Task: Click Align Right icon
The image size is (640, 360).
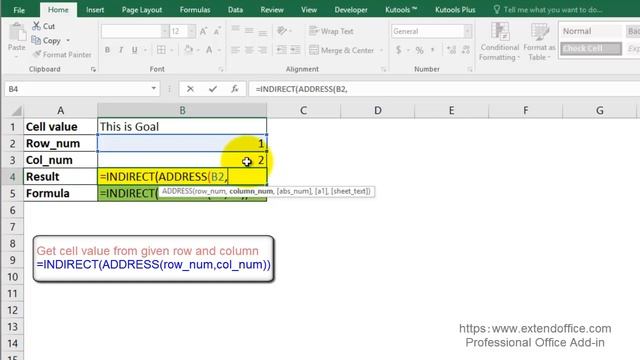Action: click(x=262, y=50)
